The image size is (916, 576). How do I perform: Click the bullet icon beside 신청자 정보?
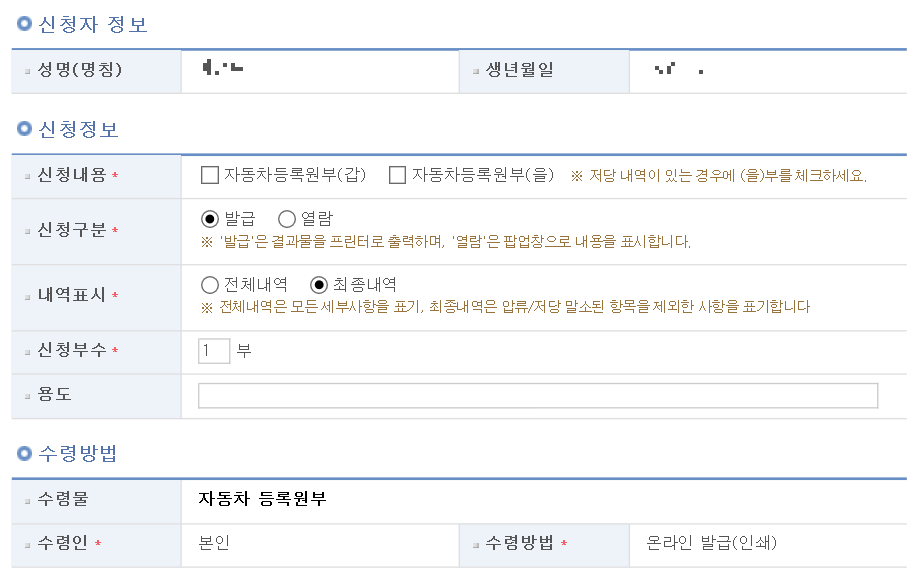click(25, 23)
